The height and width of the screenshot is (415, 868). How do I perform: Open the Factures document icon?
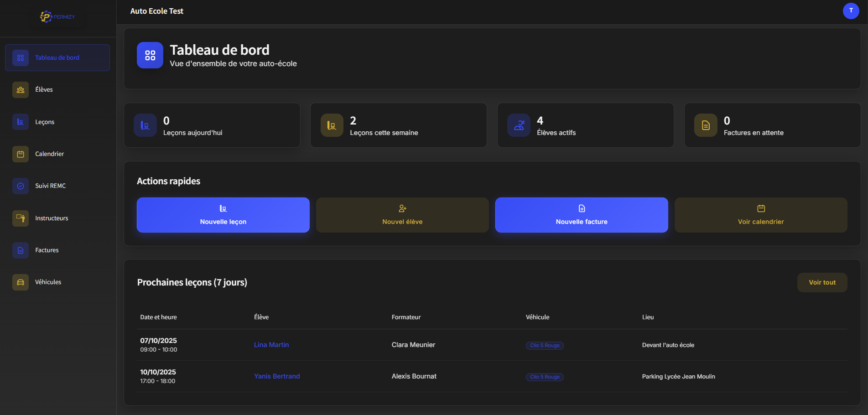pos(21,250)
